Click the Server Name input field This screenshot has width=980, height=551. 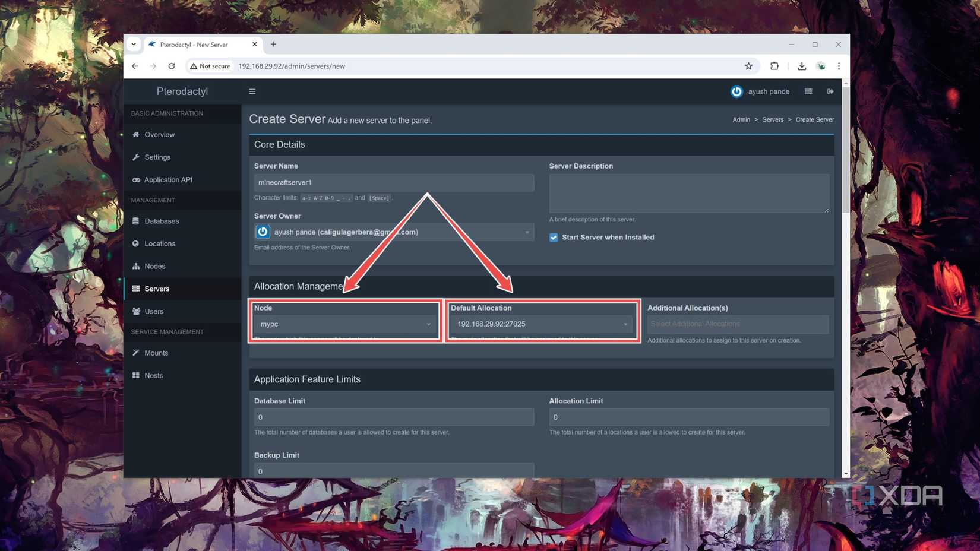tap(394, 182)
